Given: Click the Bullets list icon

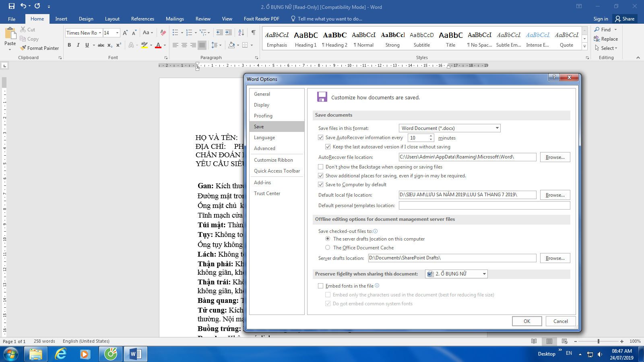Looking at the screenshot, I should 175,33.
